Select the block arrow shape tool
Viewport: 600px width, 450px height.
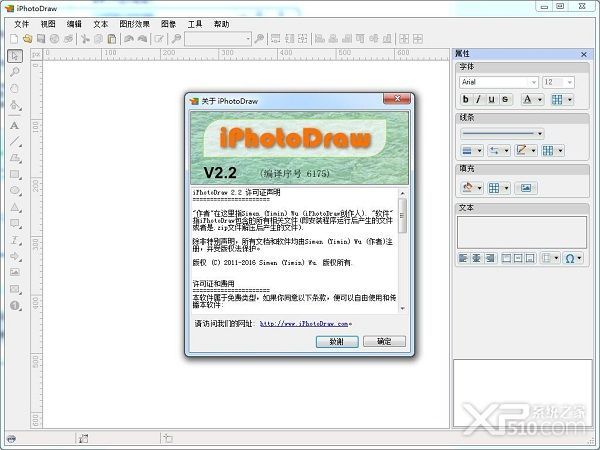15,256
